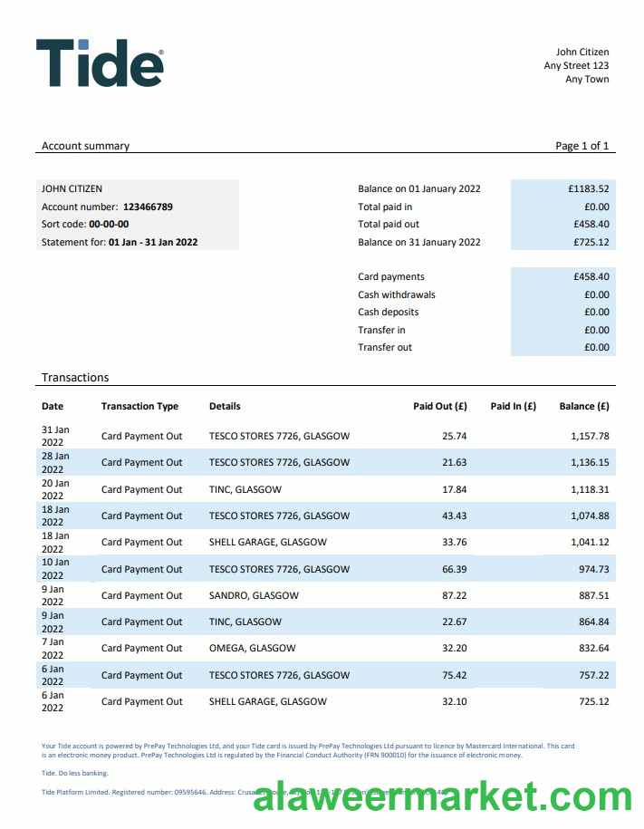Viewport: 644px width, 829px height.
Task: Select the Page 1 of 1 indicator
Action: [x=582, y=146]
